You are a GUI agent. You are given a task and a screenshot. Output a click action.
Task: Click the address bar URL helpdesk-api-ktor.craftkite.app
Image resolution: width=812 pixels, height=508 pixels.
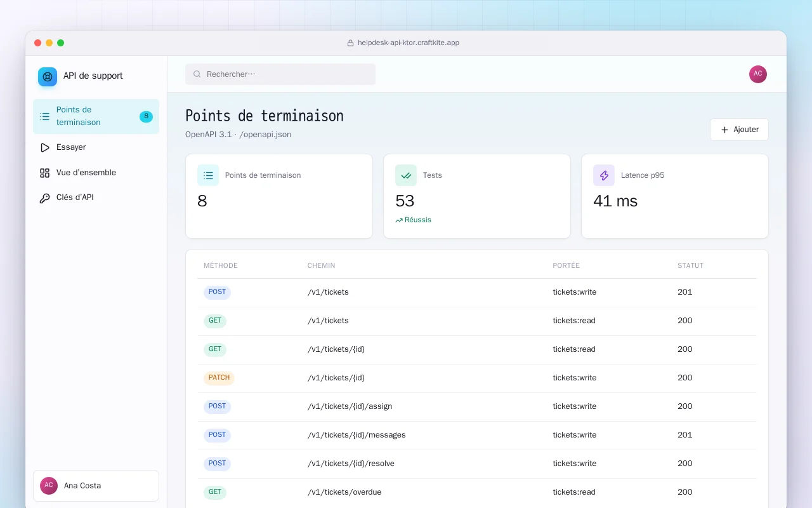tap(409, 43)
